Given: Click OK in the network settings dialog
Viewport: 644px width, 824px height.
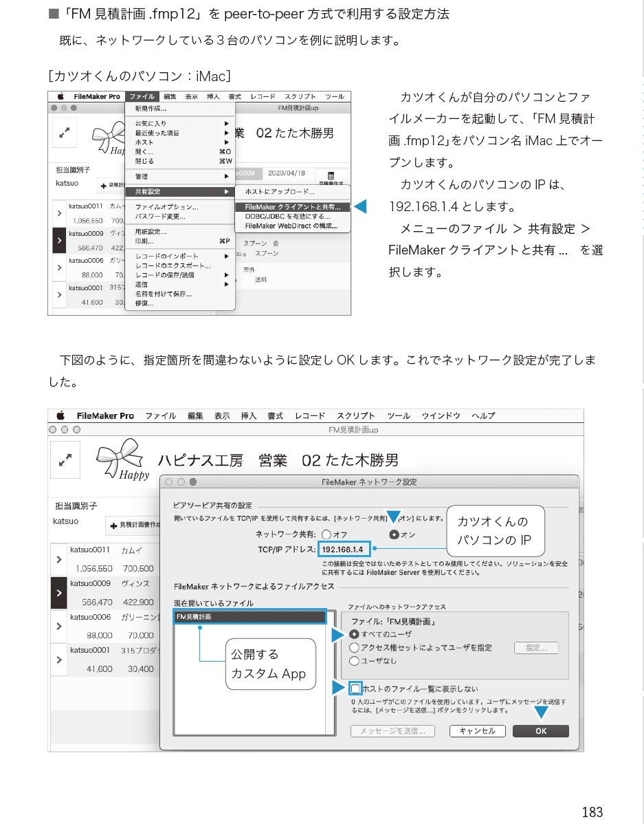Looking at the screenshot, I should tap(540, 731).
